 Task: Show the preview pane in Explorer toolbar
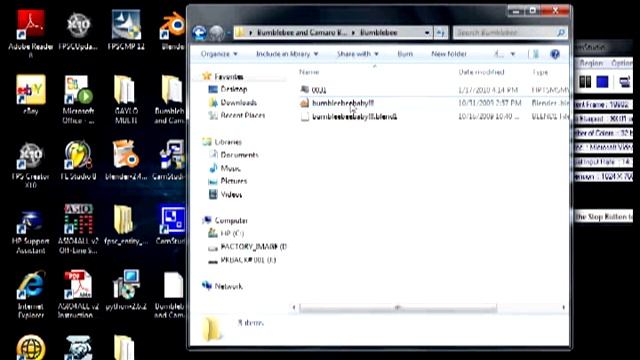click(x=536, y=54)
